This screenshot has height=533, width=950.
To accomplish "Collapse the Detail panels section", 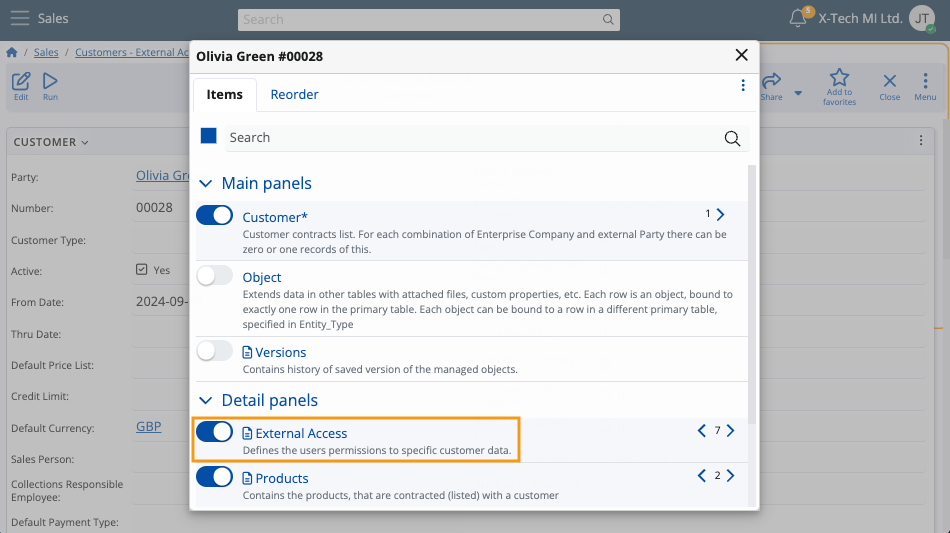I will pyautogui.click(x=206, y=401).
